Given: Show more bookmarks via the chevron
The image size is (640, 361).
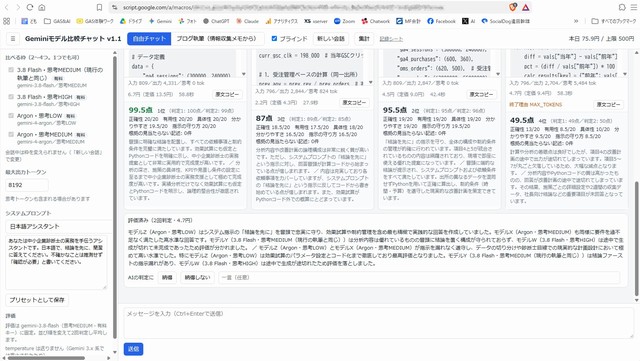Looking at the screenshot, I should coord(576,21).
